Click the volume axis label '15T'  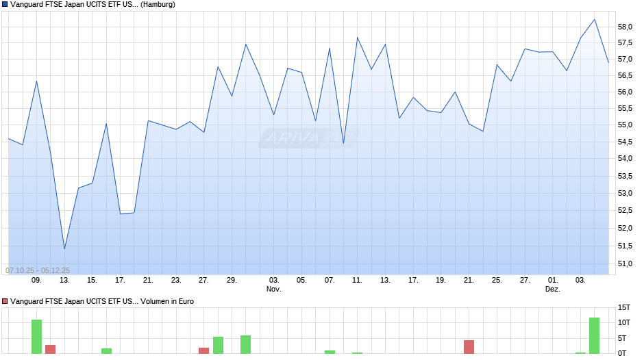(x=624, y=307)
